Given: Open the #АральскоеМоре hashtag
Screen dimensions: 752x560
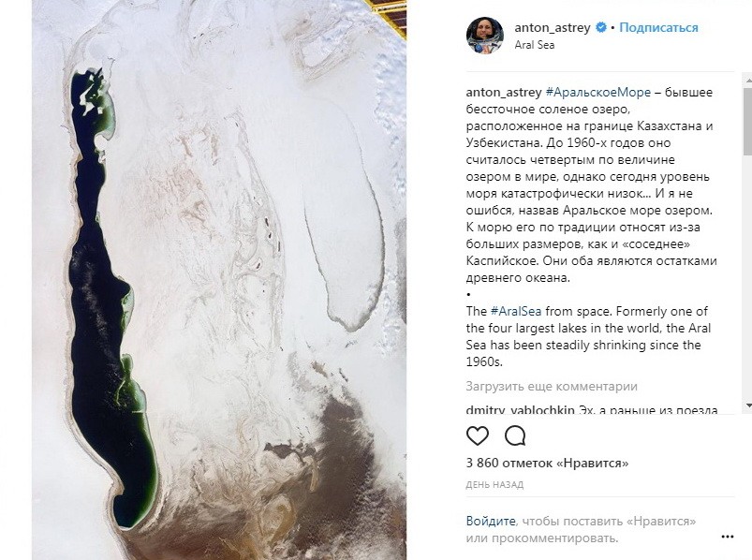Looking at the screenshot, I should [598, 92].
